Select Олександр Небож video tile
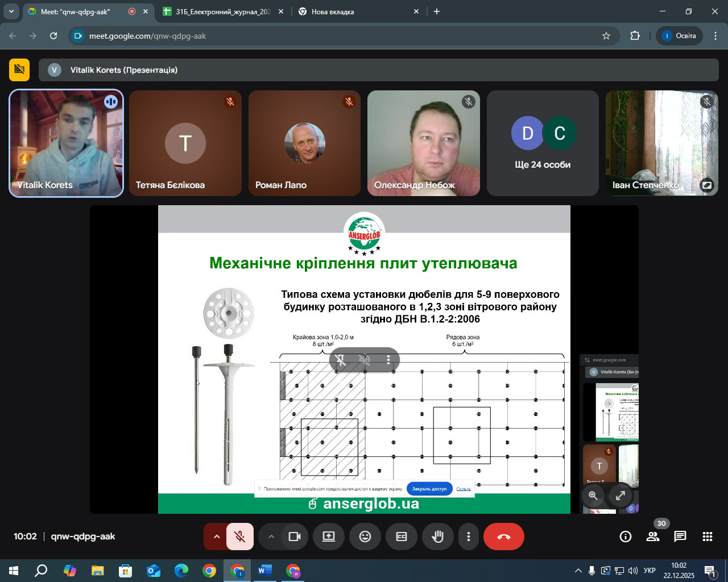The image size is (728, 582). click(424, 143)
